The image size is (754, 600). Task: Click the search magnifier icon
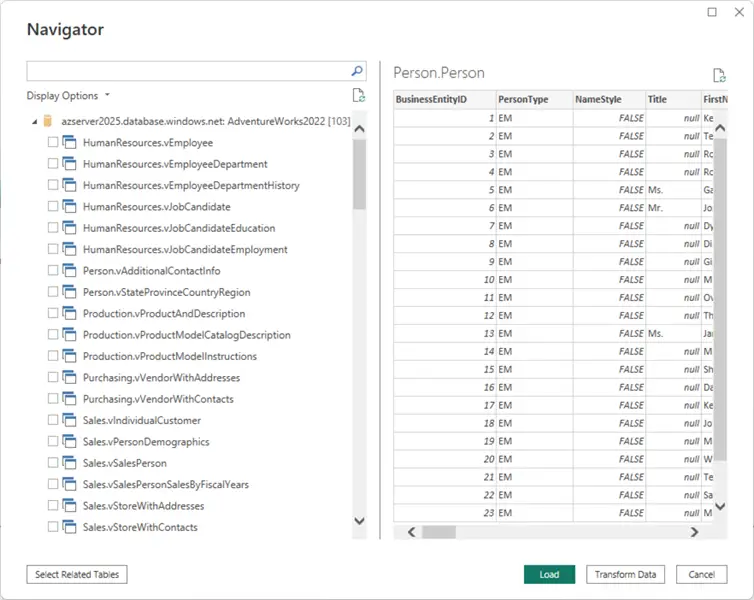[357, 71]
